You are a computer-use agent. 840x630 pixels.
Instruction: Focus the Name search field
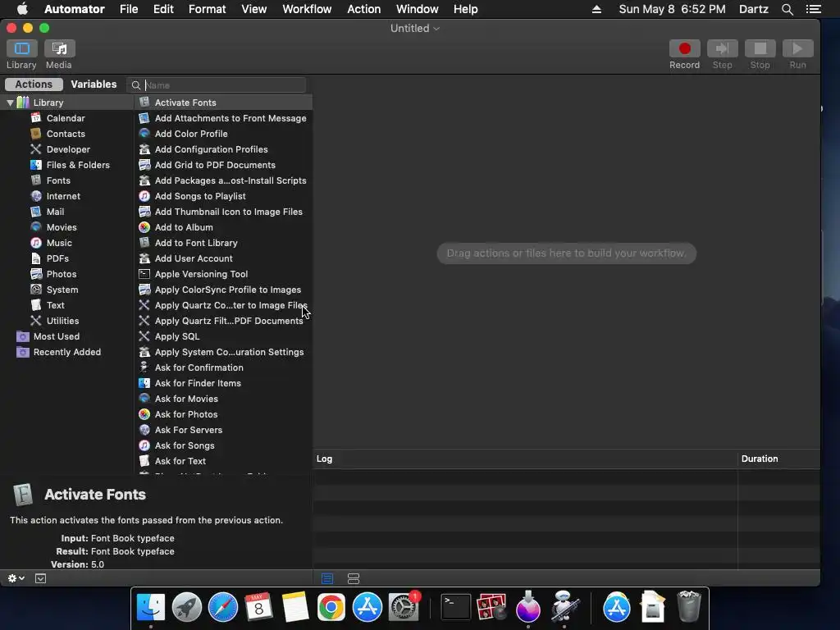(x=217, y=85)
